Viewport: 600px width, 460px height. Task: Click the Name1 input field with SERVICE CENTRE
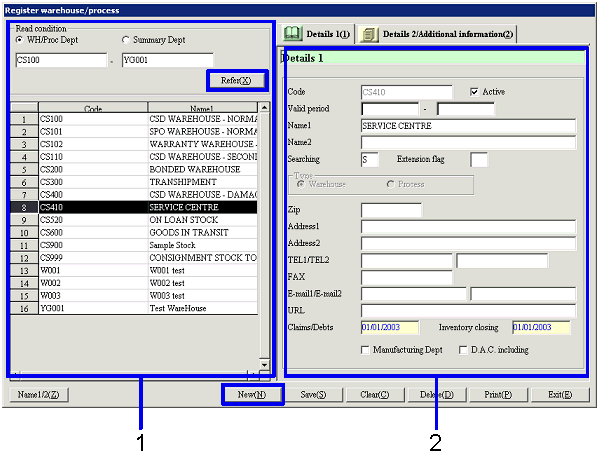(x=468, y=126)
